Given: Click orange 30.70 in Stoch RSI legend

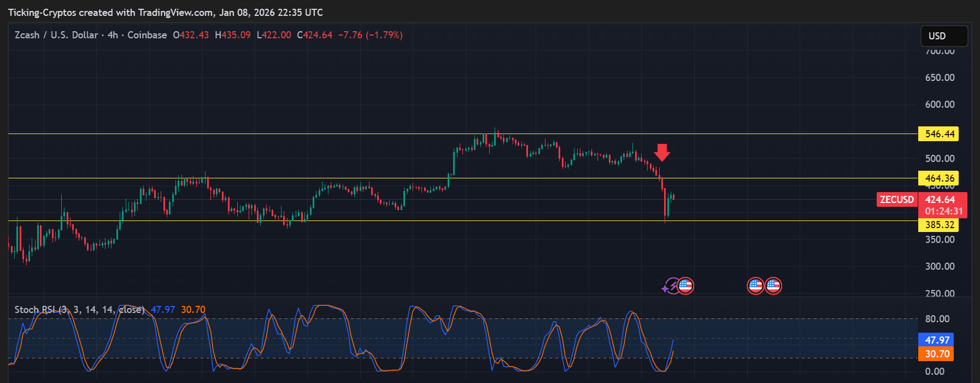Looking at the screenshot, I should pos(193,310).
